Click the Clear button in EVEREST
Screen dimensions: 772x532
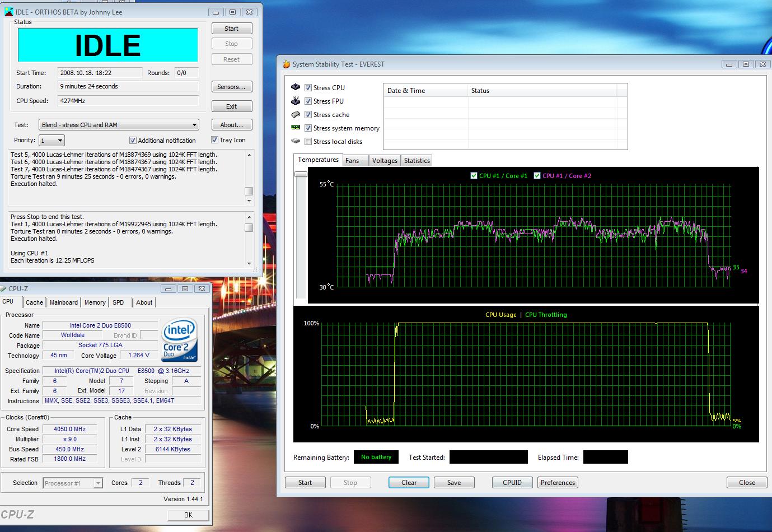[x=409, y=483]
